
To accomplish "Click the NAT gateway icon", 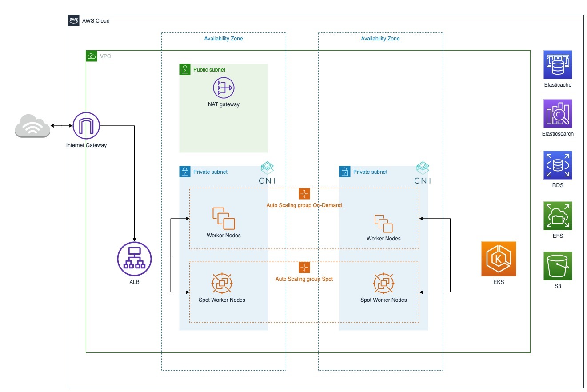I will 223,88.
